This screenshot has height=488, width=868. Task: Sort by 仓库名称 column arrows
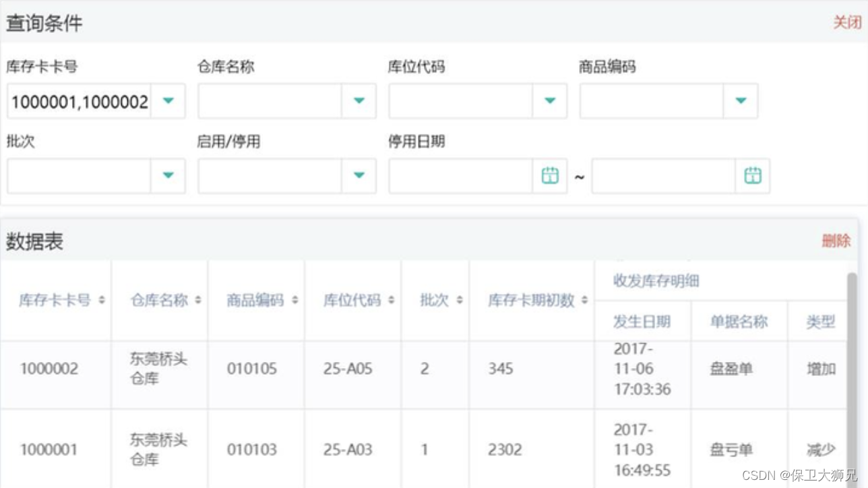[x=198, y=301]
